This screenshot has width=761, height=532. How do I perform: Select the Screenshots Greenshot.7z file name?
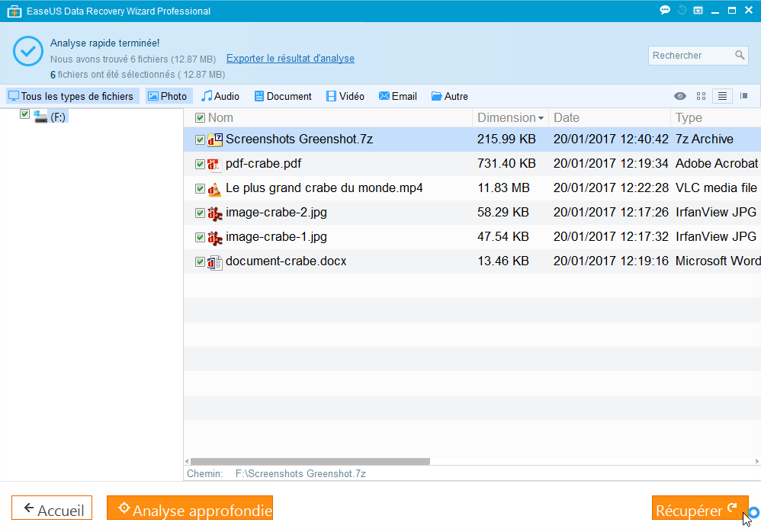coord(300,139)
